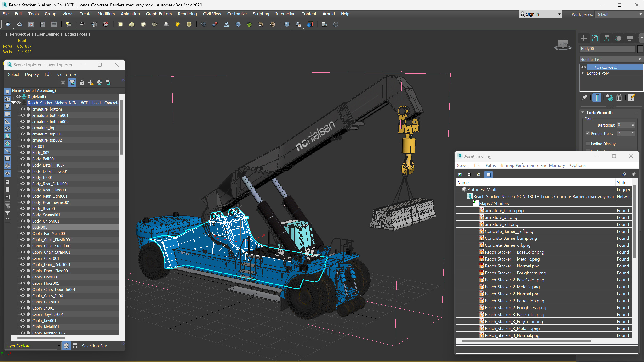Viewport: 644px width, 362px height.
Task: Click the yellow sun light icon
Action: pos(177,24)
